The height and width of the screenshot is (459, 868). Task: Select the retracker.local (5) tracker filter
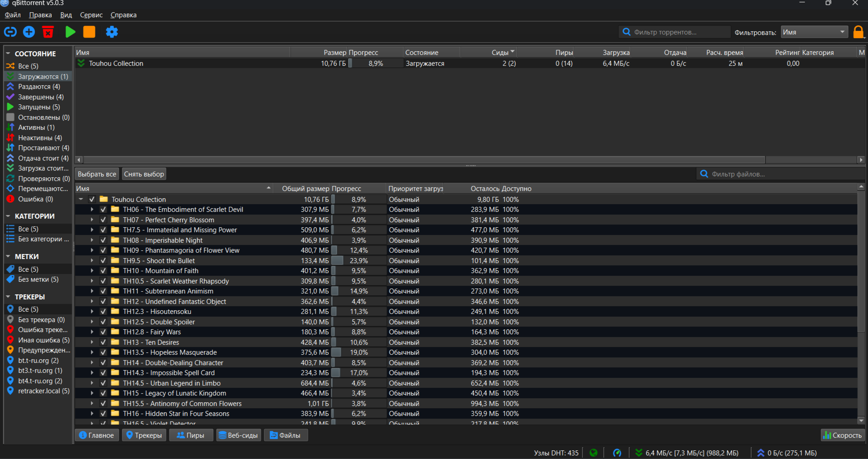point(38,391)
